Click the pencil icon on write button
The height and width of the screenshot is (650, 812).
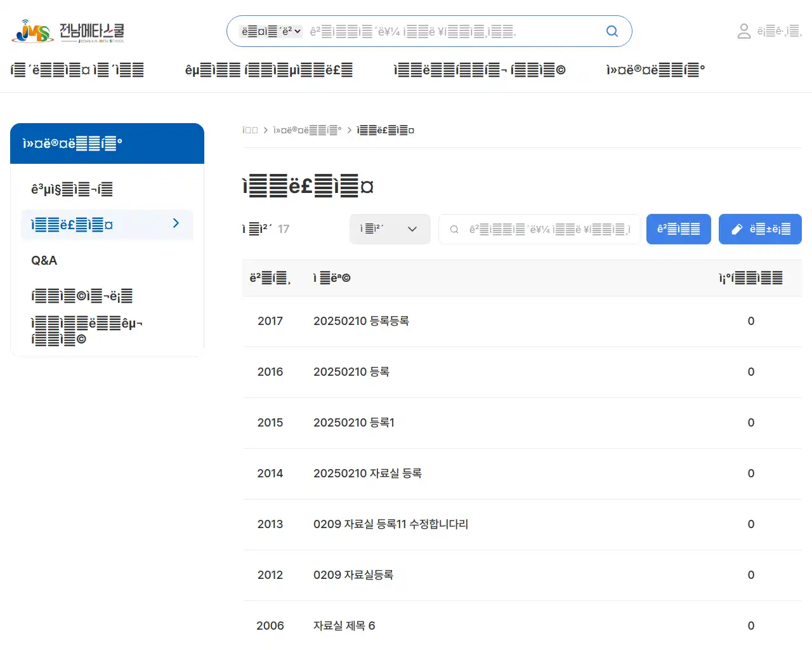coord(737,229)
